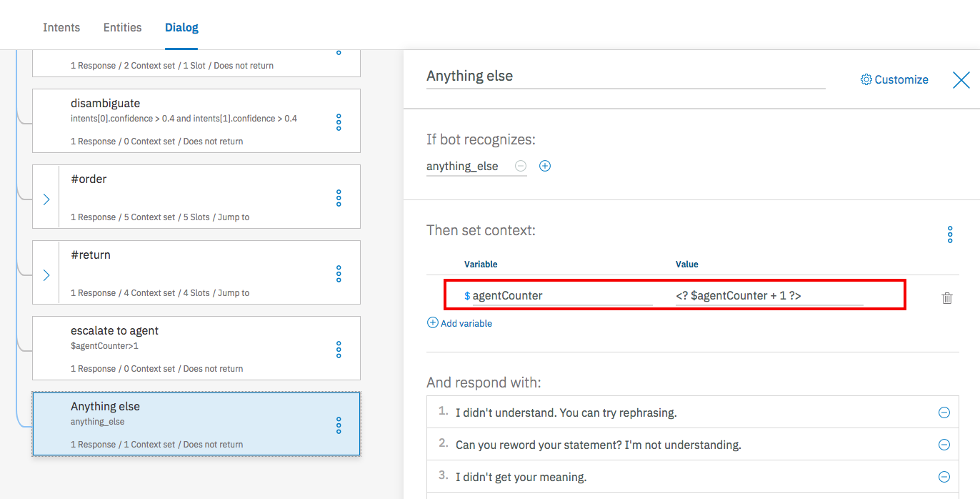980x499 pixels.
Task: Remove the anything_else condition with the minus icon
Action: (x=521, y=165)
